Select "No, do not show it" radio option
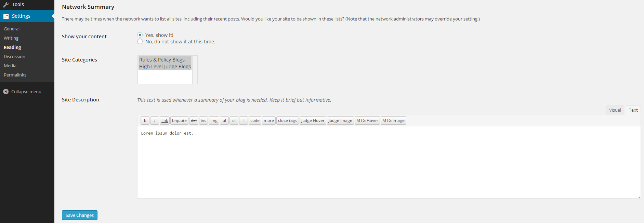Screen dimensions: 644x223 140,41
